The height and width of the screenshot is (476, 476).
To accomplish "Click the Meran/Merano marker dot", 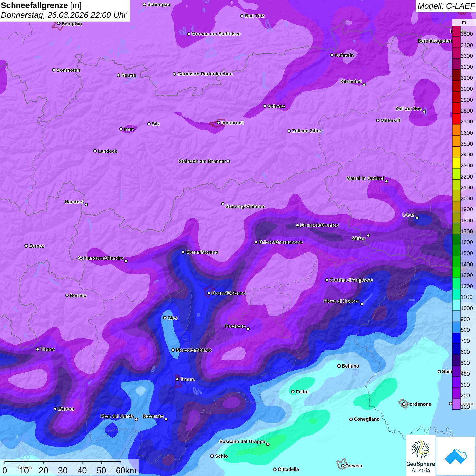I will point(183,252).
